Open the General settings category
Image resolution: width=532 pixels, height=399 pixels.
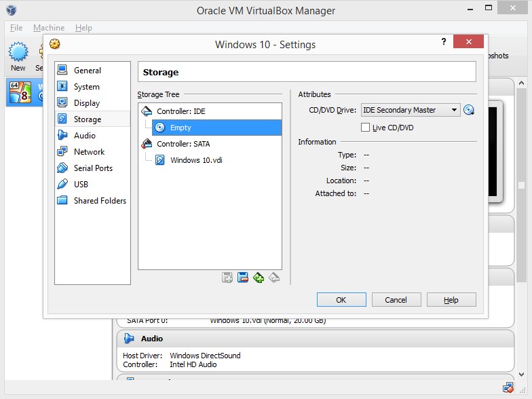pos(92,71)
